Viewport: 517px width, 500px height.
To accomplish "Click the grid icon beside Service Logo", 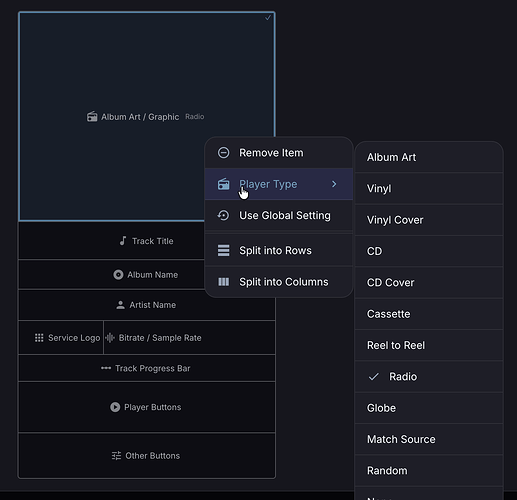I will pos(39,338).
